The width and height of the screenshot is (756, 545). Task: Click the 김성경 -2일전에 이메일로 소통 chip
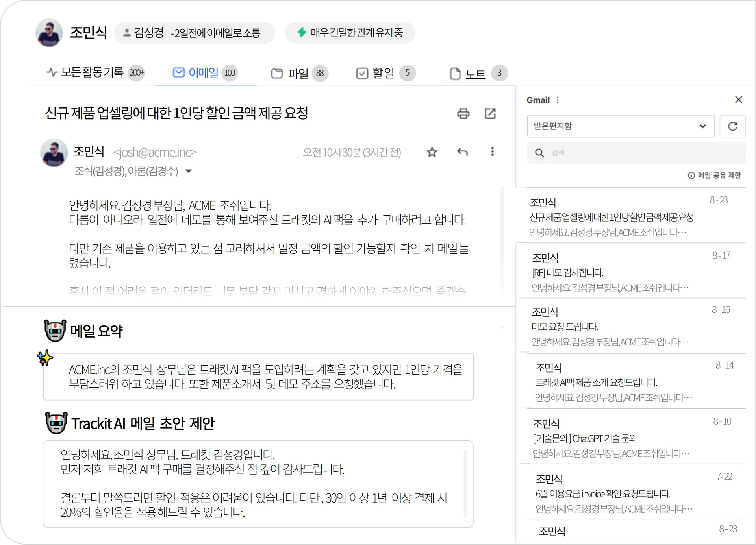tap(195, 33)
